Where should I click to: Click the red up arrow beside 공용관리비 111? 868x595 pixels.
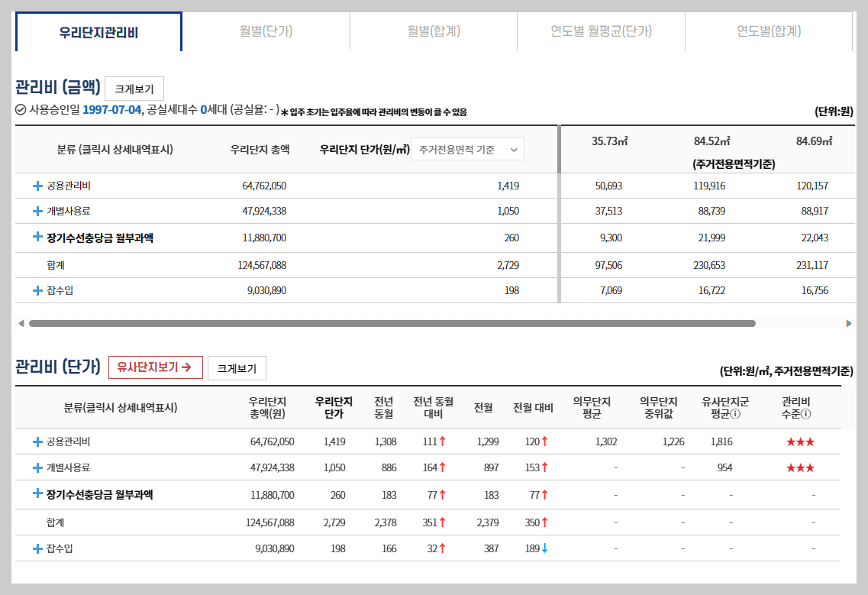pyautogui.click(x=443, y=441)
